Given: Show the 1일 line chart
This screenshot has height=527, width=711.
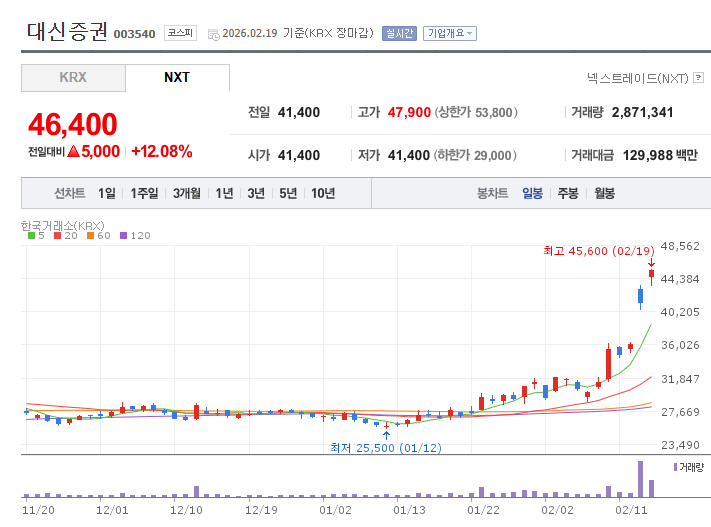Looking at the screenshot, I should coord(107,193).
